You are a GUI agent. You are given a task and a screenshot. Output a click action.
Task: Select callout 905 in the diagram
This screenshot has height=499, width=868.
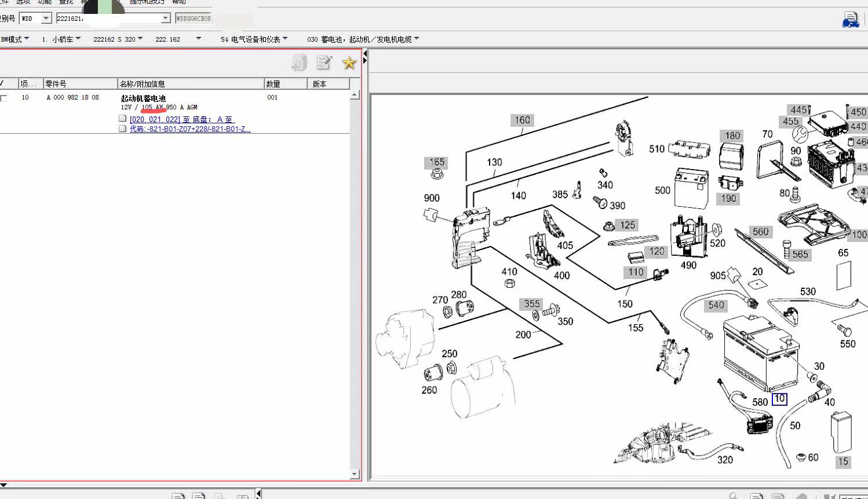tap(718, 276)
